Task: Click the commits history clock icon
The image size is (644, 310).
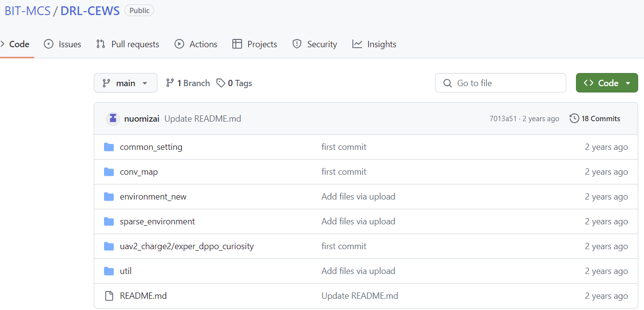Action: [574, 118]
